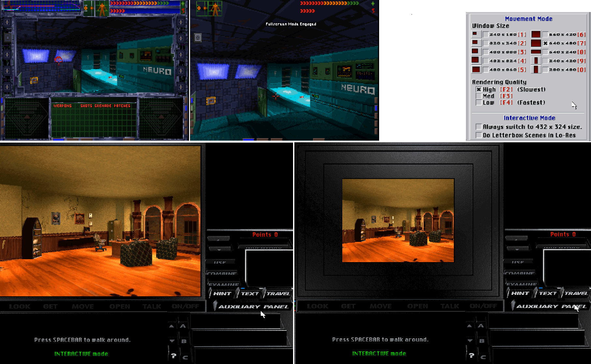The width and height of the screenshot is (591, 364).
Task: Click the COMBINE button in large-view screen
Action: tap(222, 273)
